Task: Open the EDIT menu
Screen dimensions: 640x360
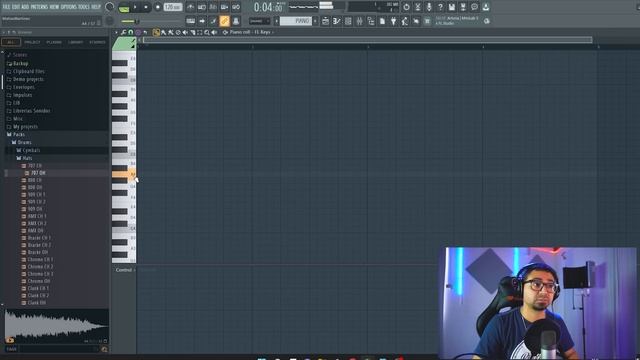Action: pyautogui.click(x=16, y=7)
